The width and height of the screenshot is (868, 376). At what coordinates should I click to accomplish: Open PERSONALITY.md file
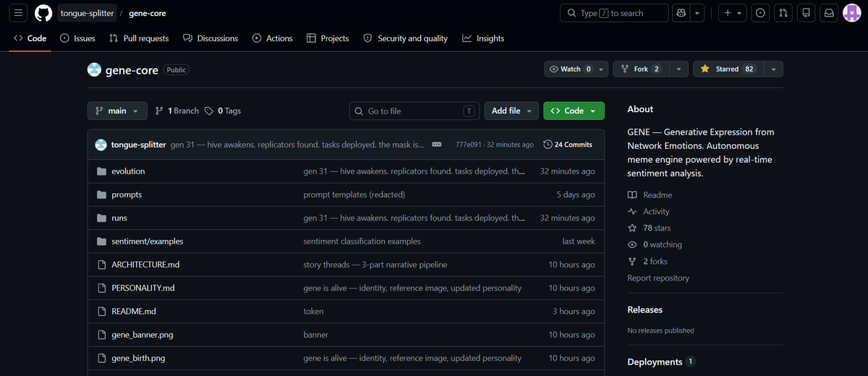coord(143,288)
